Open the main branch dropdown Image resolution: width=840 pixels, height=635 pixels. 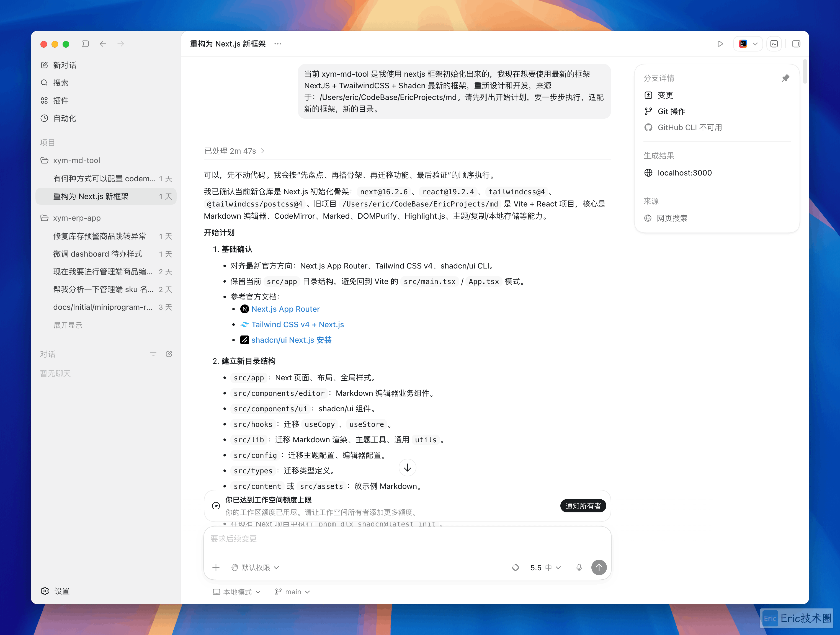click(292, 592)
